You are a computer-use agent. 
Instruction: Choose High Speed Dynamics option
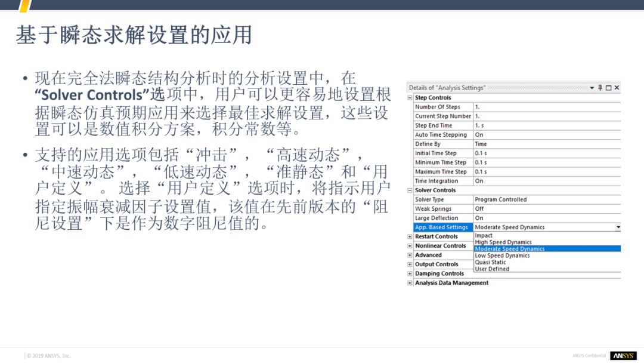pyautogui.click(x=503, y=242)
